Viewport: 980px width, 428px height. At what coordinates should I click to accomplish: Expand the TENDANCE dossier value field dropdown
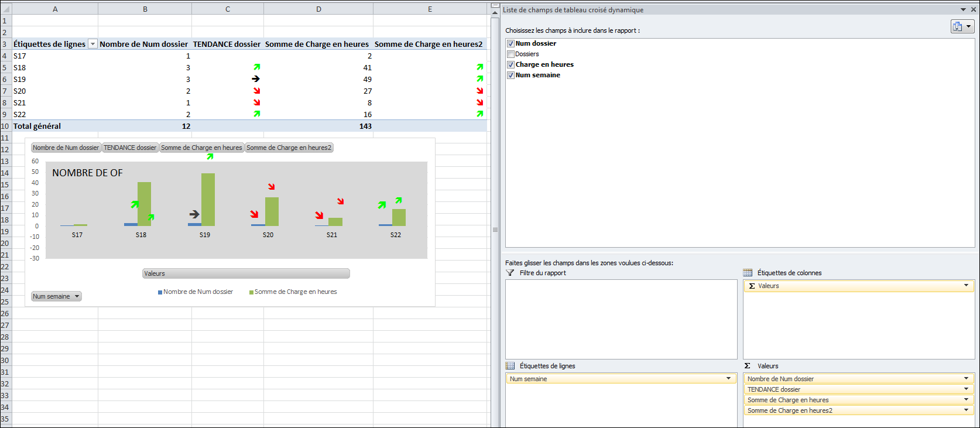pos(966,389)
